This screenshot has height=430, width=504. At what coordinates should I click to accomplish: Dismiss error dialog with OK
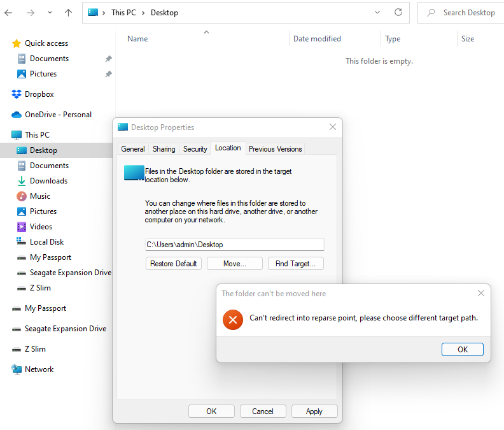(463, 350)
